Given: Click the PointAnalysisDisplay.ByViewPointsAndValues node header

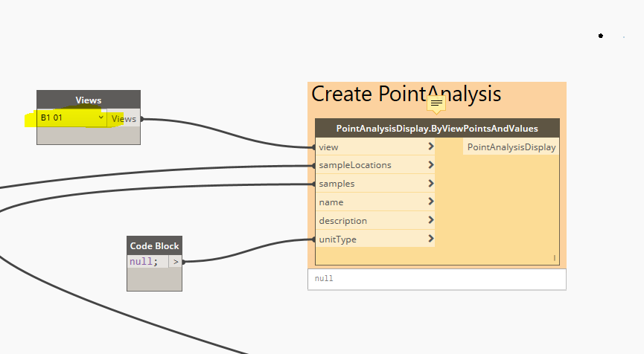Looking at the screenshot, I should tap(437, 129).
